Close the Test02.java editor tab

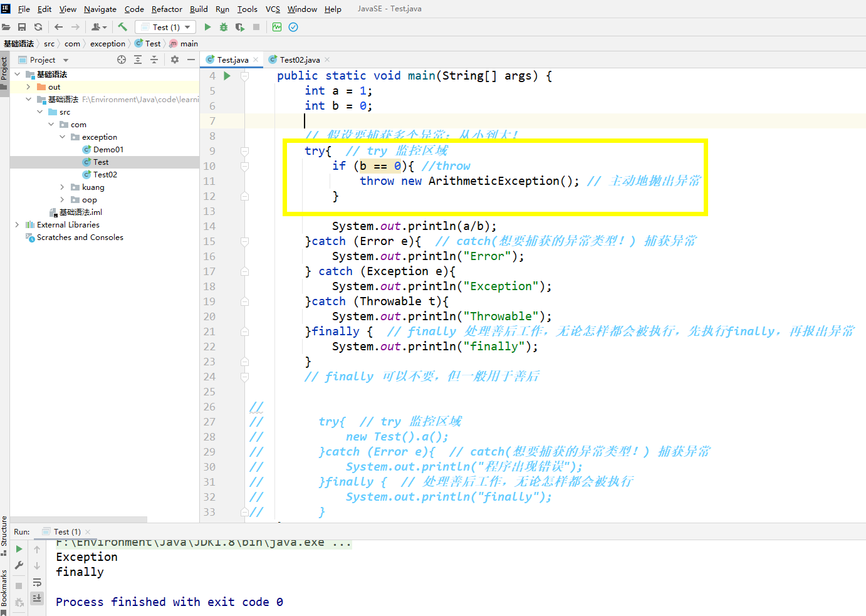[x=326, y=60]
